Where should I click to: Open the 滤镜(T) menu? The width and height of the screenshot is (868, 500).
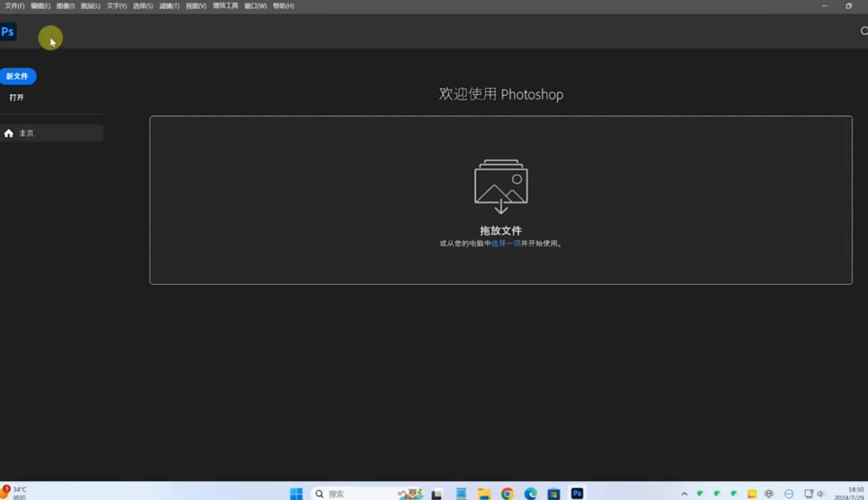coord(169,6)
